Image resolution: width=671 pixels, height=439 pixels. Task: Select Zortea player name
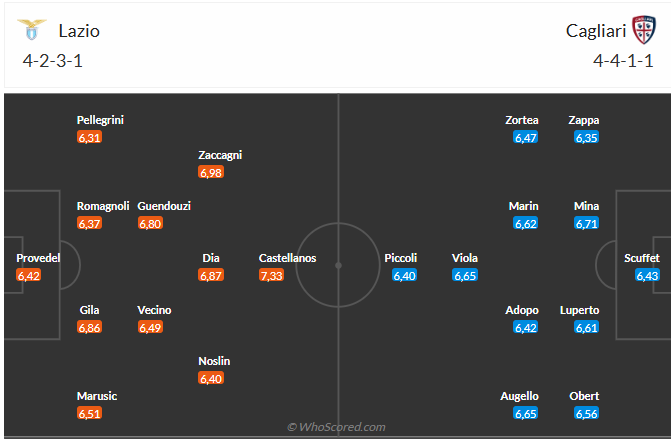[x=522, y=120]
